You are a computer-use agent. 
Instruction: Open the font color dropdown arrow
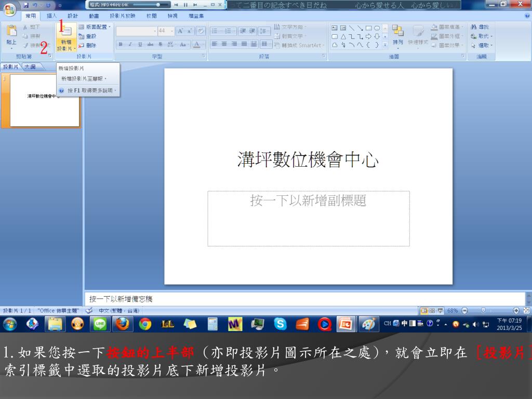203,45
